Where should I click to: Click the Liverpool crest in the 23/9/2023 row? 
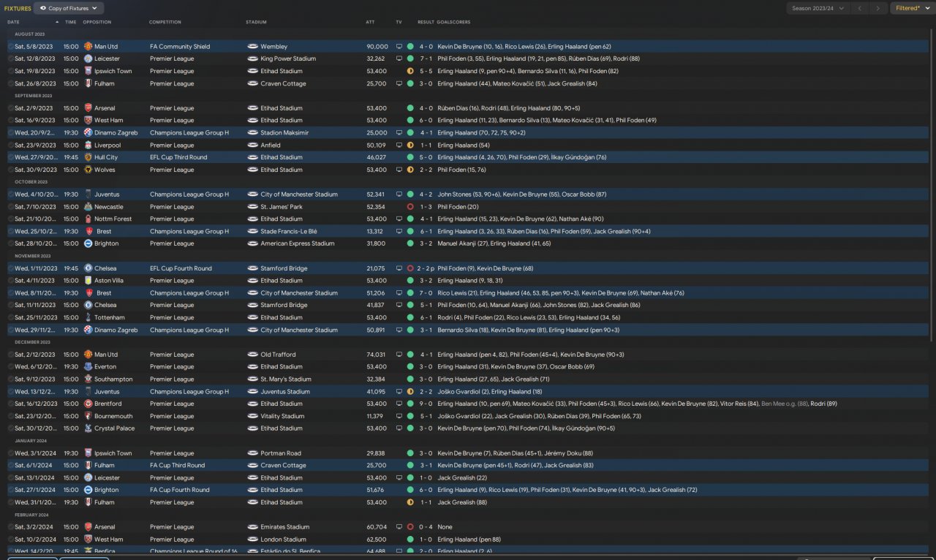coord(88,145)
